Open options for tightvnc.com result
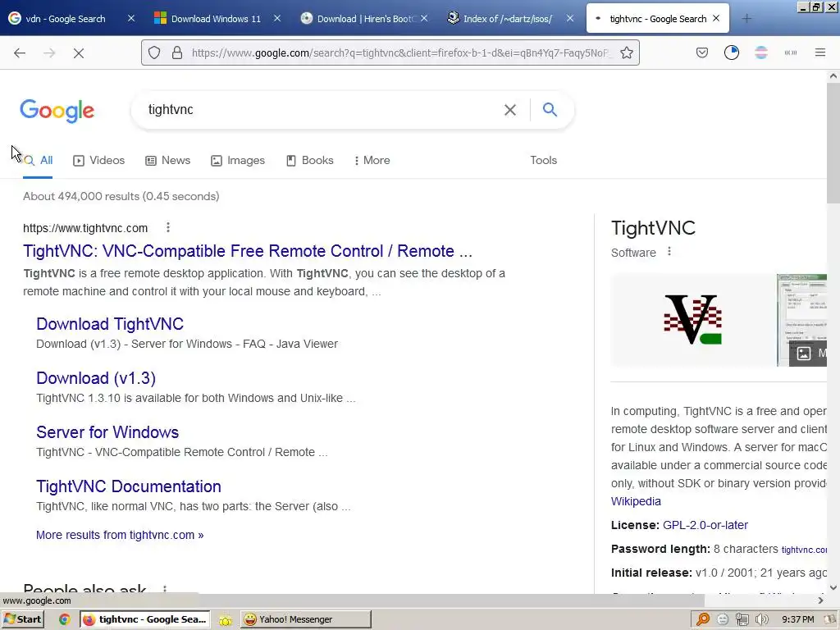The height and width of the screenshot is (630, 840). coord(168,228)
